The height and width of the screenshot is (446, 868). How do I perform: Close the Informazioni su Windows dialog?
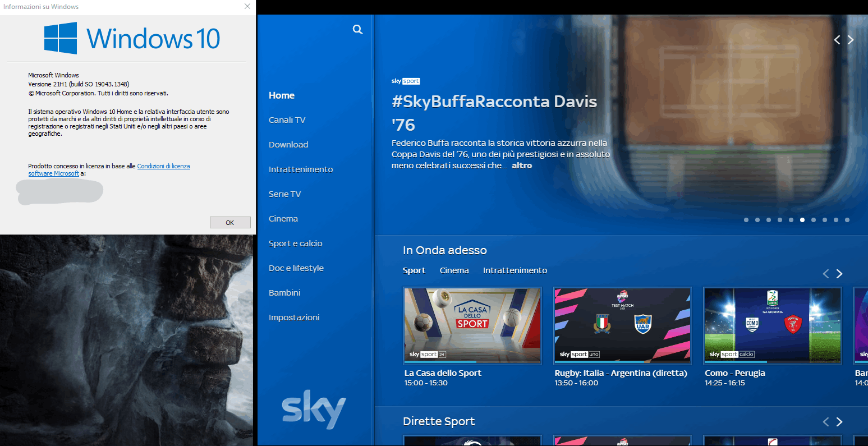(247, 7)
